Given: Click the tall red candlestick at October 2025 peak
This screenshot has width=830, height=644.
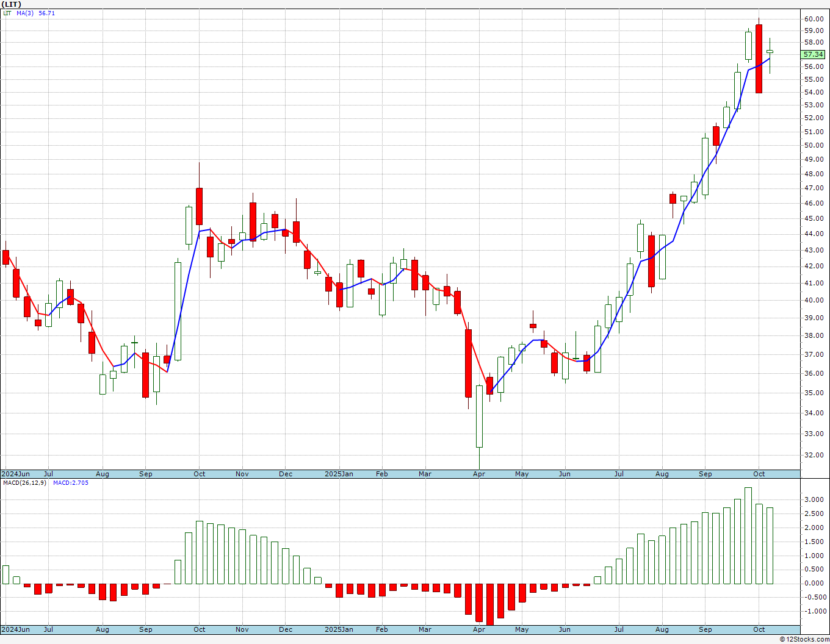Looking at the screenshot, I should (x=759, y=59).
